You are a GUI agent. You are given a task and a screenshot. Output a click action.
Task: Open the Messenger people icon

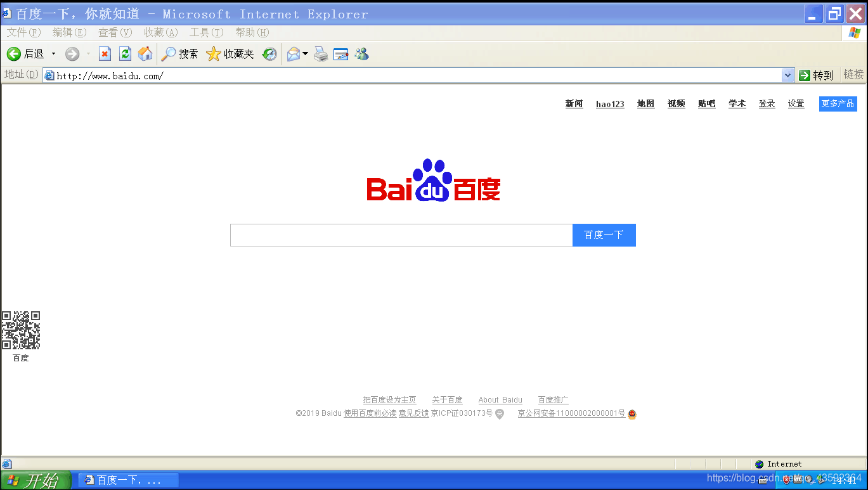(x=361, y=55)
